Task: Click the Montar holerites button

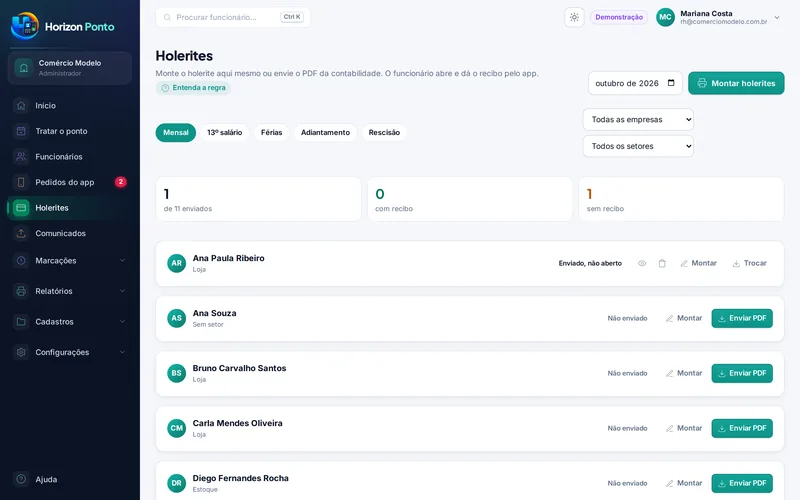Action: (x=736, y=83)
